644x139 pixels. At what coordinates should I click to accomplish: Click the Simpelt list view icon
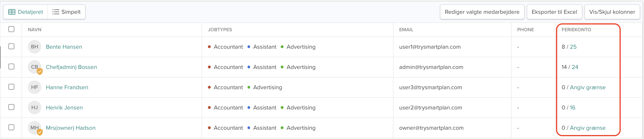[56, 12]
